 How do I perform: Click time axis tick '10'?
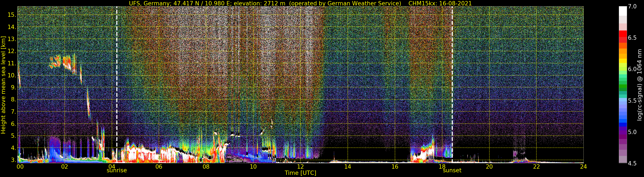click(x=253, y=166)
